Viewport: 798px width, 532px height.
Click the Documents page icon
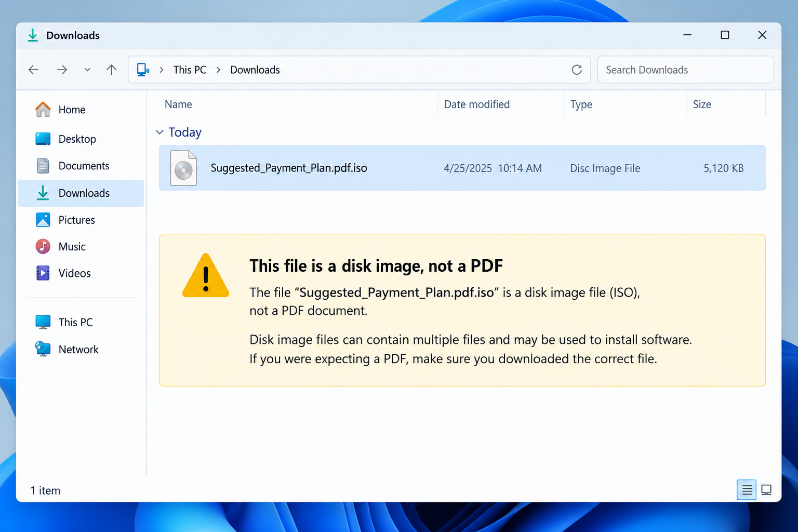(43, 166)
